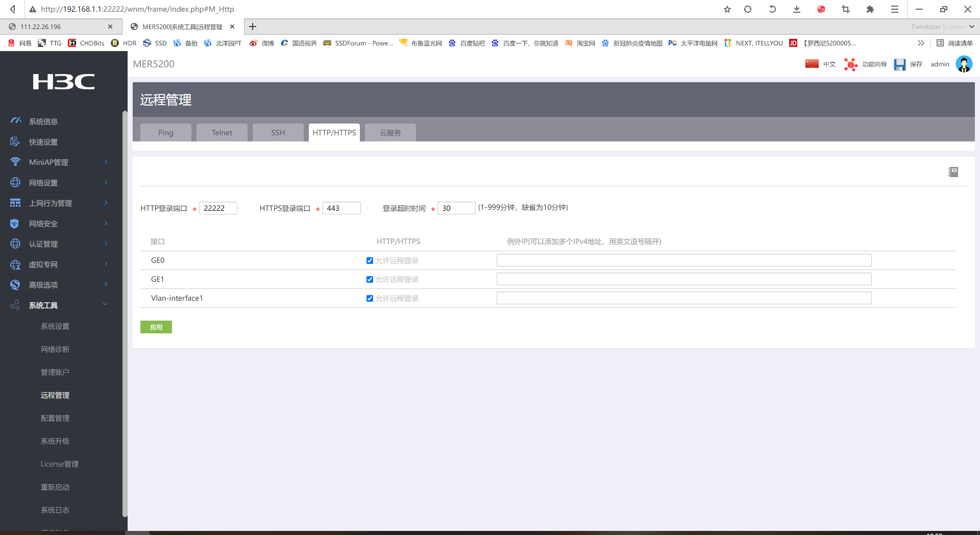Toggle remote login checkbox for GE1

[x=370, y=280]
